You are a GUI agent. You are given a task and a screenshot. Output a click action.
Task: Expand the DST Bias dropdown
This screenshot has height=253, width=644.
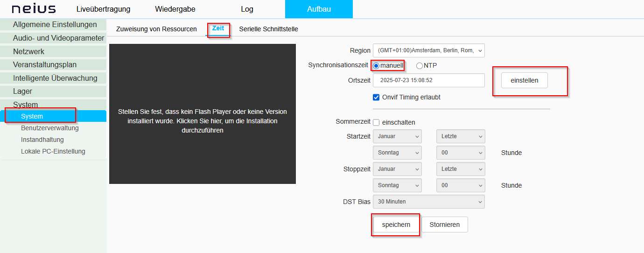click(x=428, y=202)
